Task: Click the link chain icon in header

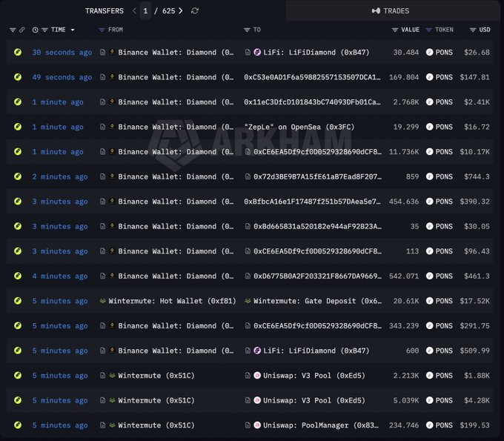Action: point(21,30)
